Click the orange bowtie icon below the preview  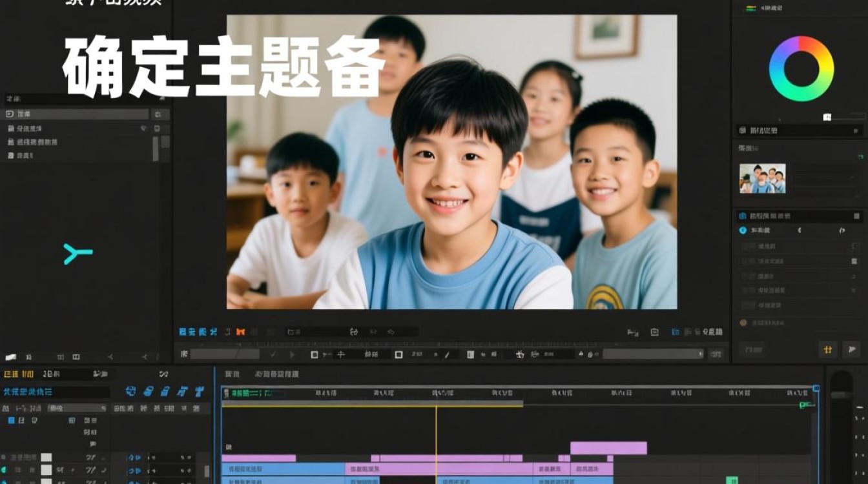240,332
